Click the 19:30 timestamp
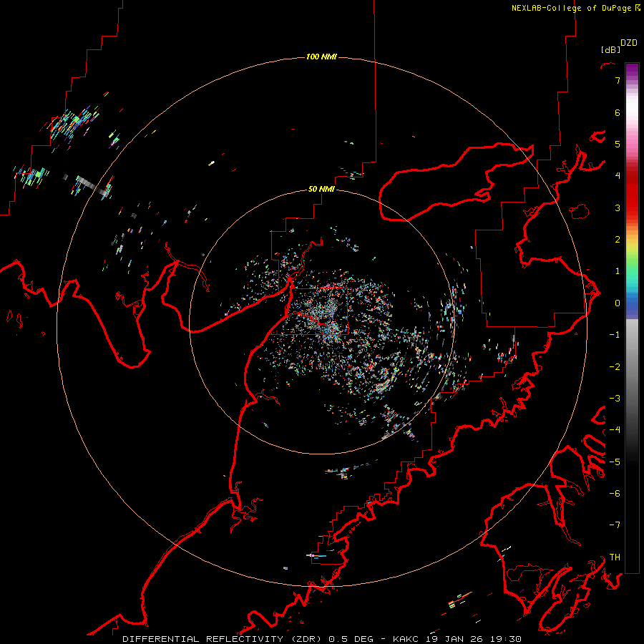Image resolution: width=644 pixels, height=644 pixels. [x=506, y=639]
